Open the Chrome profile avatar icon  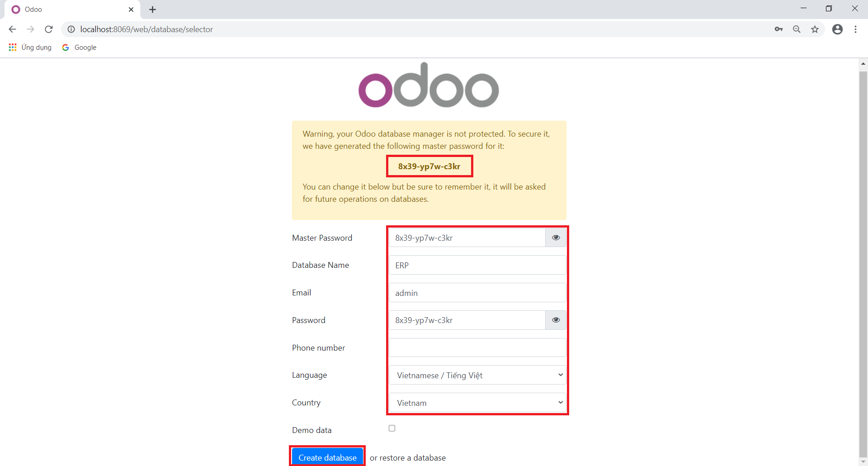point(837,29)
